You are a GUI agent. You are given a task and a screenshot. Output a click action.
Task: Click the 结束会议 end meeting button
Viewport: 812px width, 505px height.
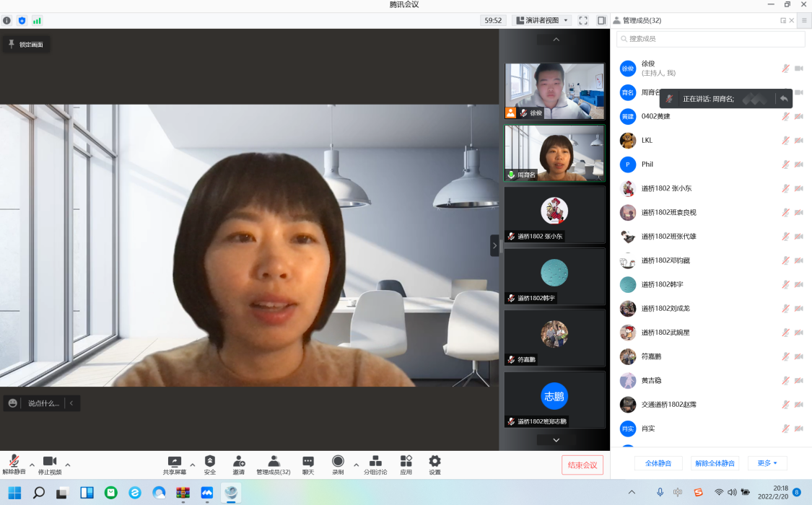coord(582,465)
